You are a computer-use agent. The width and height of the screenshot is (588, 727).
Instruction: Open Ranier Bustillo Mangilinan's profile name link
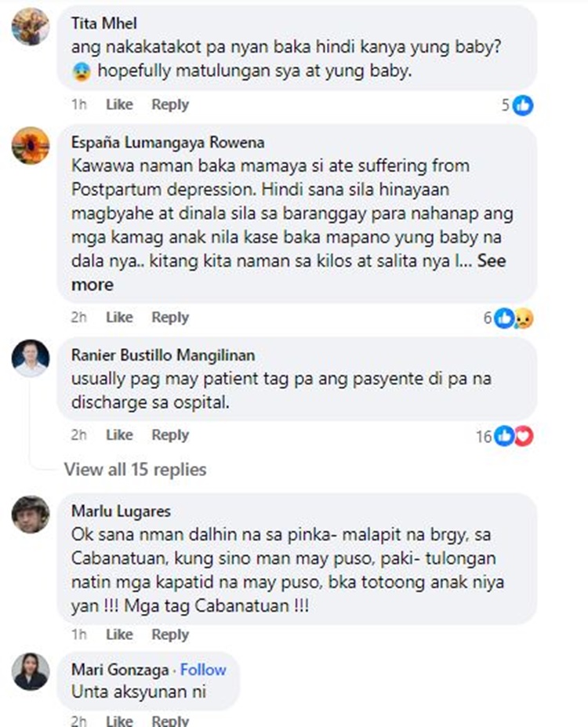coord(163,355)
